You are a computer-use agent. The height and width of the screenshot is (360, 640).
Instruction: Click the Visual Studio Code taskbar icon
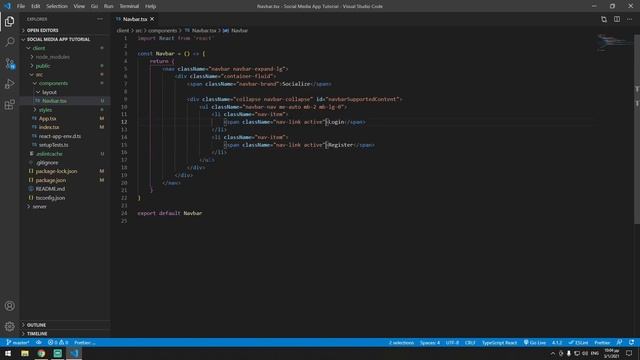[74, 353]
